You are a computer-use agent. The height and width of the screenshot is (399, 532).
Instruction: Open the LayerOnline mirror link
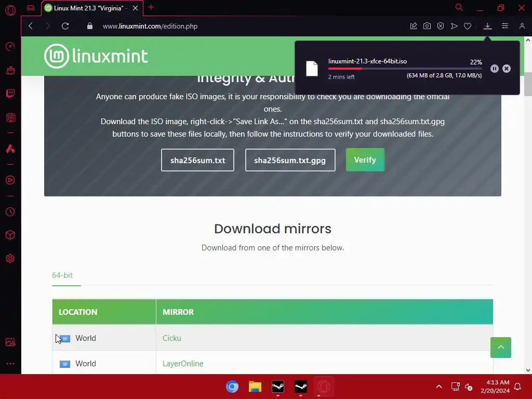point(183,363)
